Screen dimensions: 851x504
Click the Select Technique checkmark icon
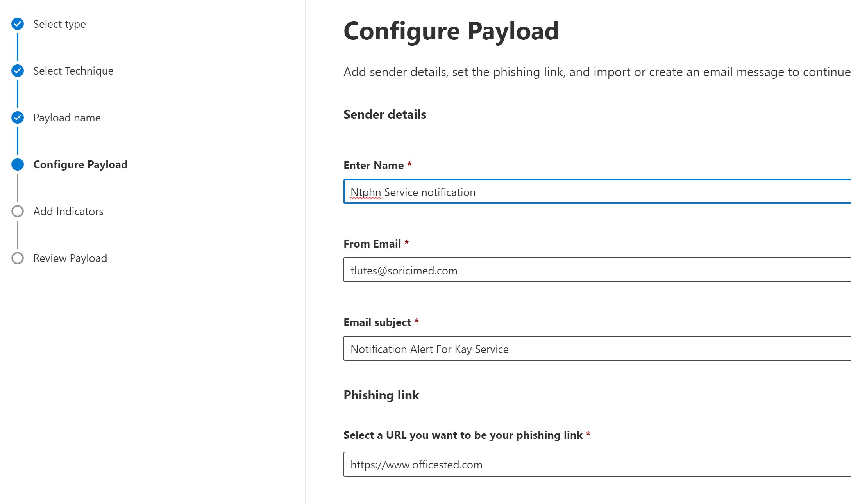[18, 71]
